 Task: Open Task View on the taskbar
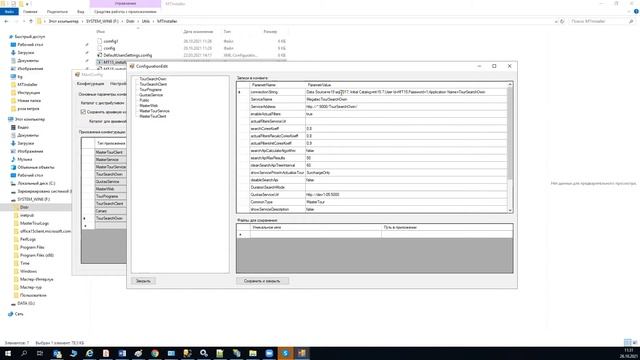pos(40,353)
